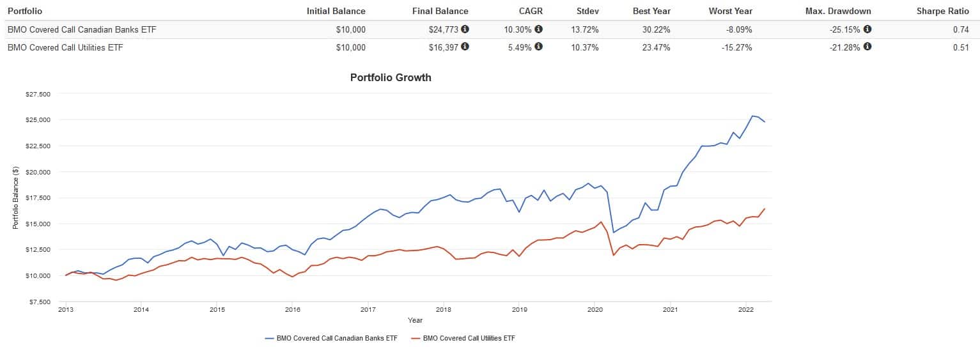980x347 pixels.
Task: Toggle Utilities ETF legend label under chart
Action: tap(469, 338)
